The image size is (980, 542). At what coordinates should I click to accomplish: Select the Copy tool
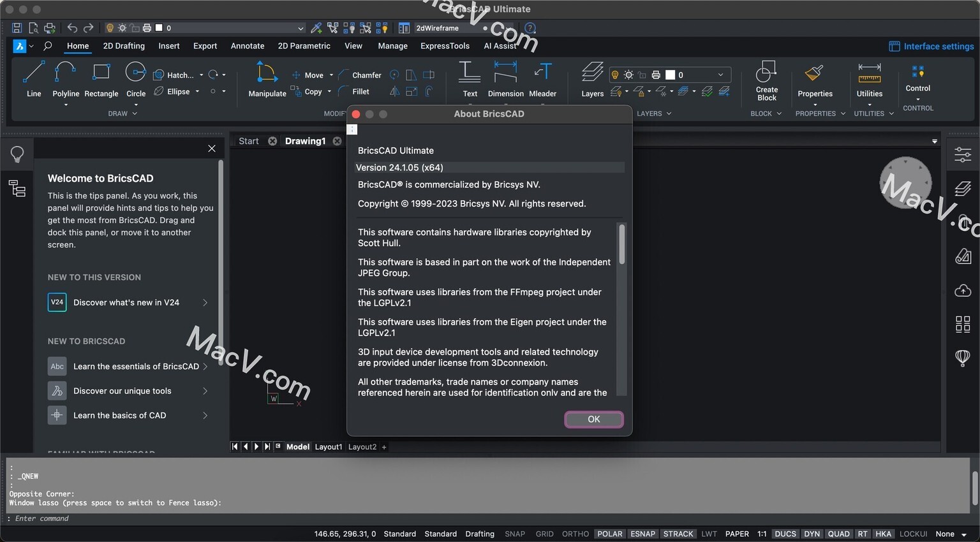(306, 92)
